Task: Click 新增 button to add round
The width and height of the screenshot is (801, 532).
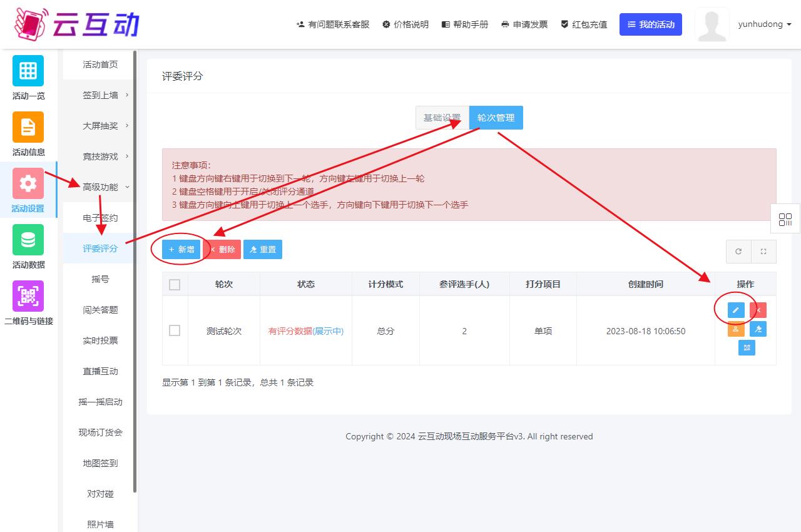Action: [x=181, y=249]
